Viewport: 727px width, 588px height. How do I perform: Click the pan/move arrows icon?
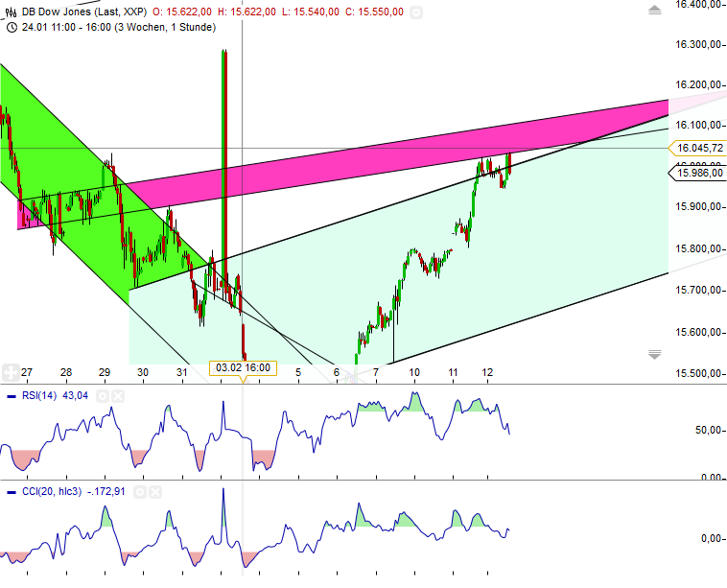11,372
